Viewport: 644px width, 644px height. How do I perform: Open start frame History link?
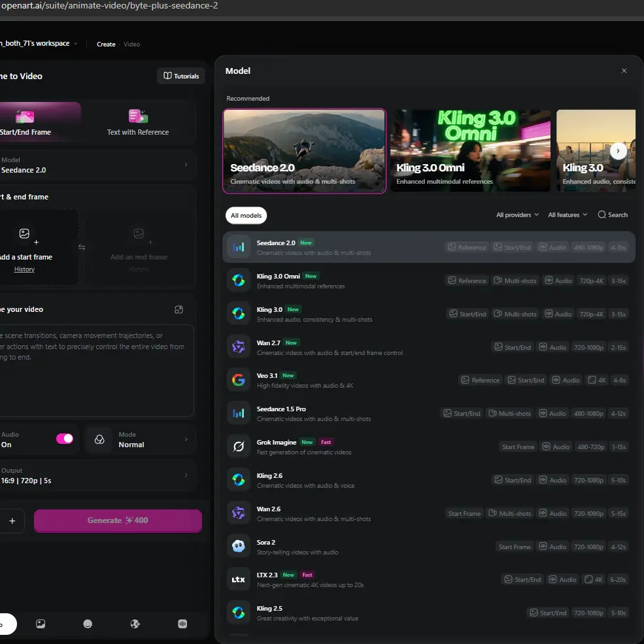click(x=24, y=269)
